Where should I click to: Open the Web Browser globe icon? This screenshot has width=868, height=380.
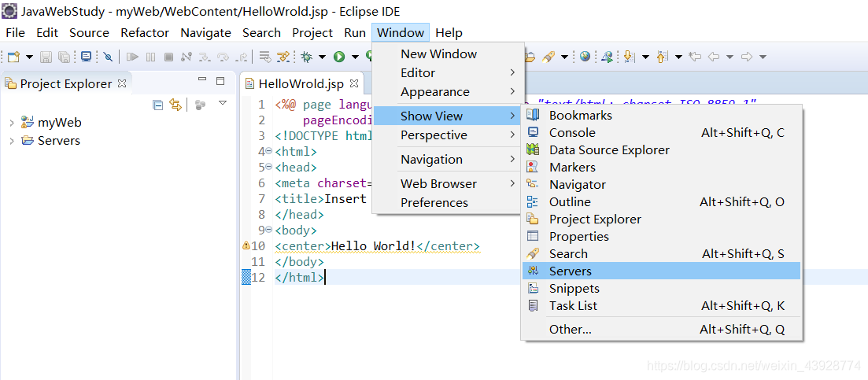[585, 57]
